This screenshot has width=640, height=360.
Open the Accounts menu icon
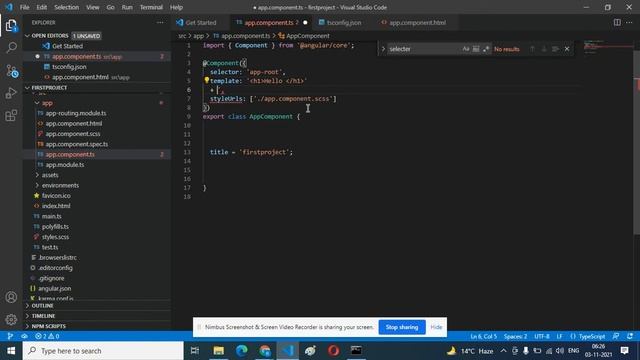coord(11,297)
